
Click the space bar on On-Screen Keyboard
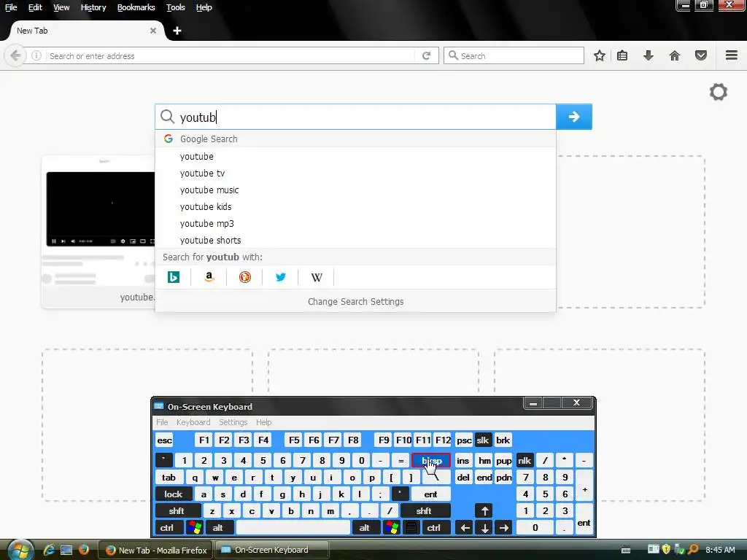[x=293, y=528]
